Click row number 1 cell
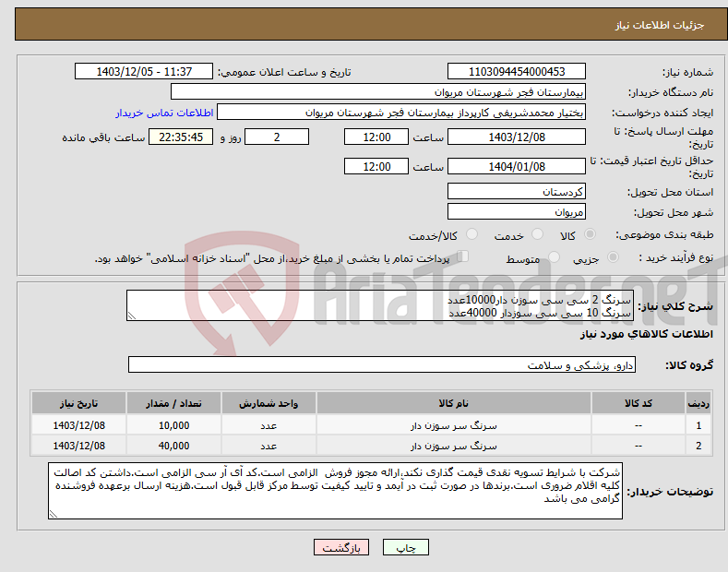 pyautogui.click(x=698, y=425)
